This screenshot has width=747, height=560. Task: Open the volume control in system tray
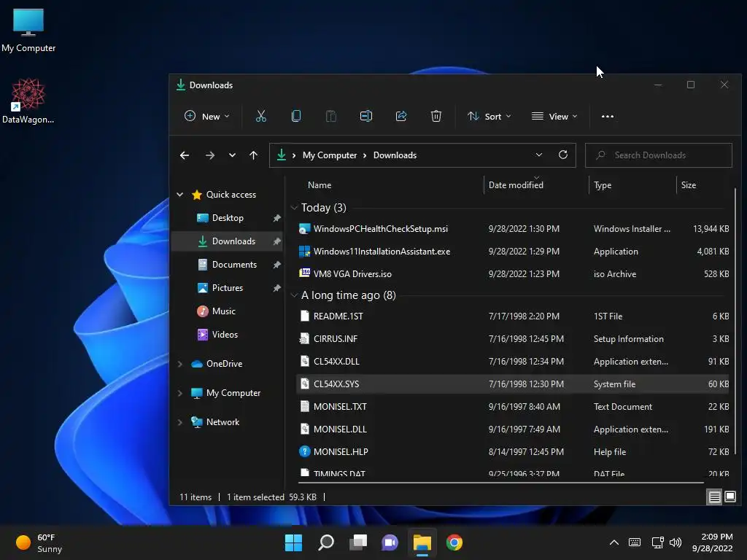[x=676, y=542]
